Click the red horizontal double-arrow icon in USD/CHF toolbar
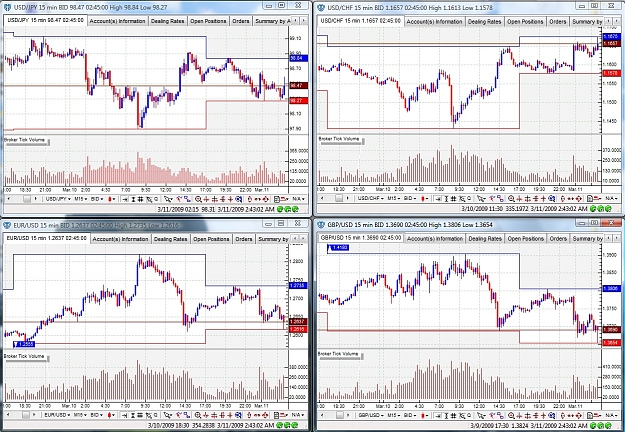The height and width of the screenshot is (432, 625). pyautogui.click(x=570, y=199)
